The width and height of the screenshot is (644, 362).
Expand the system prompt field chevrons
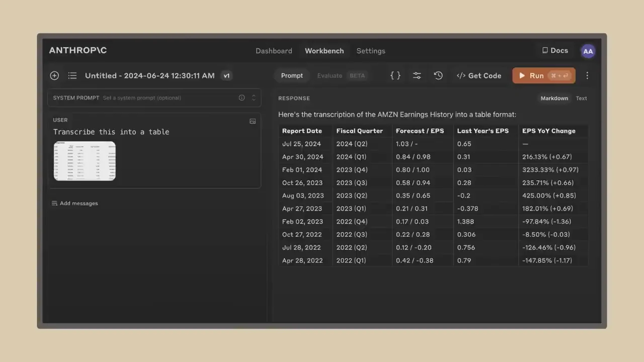(x=254, y=98)
